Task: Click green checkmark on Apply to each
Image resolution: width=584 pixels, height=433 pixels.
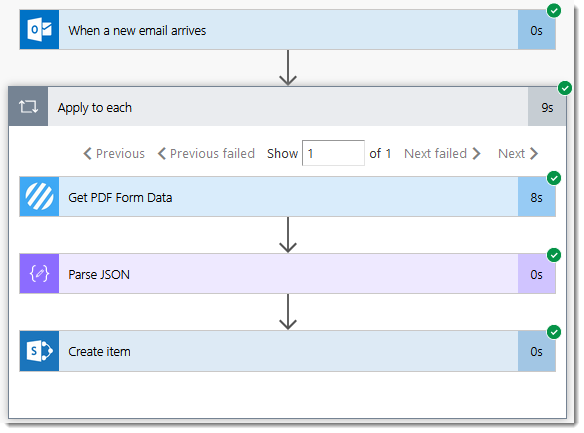Action: pyautogui.click(x=565, y=88)
